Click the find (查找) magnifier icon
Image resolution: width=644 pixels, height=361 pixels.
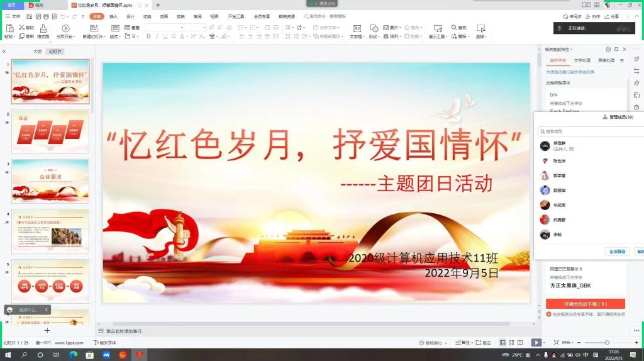point(454,28)
